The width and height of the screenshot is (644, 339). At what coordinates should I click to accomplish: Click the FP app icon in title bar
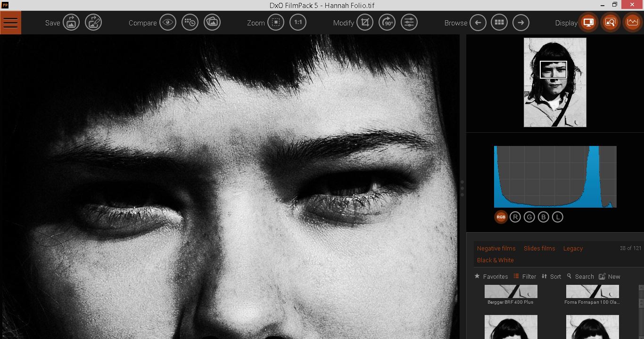tap(5, 5)
